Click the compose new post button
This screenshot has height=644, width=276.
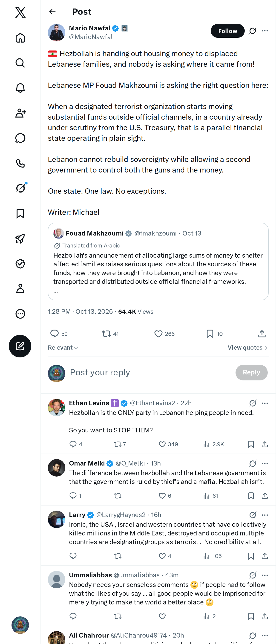(x=20, y=346)
